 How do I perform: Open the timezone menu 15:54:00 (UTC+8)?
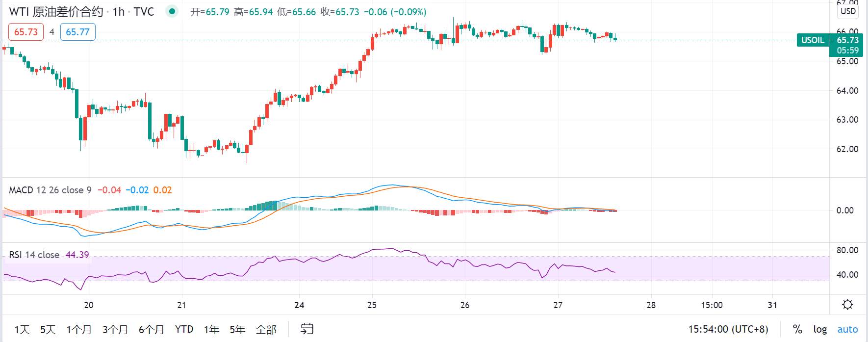point(728,329)
